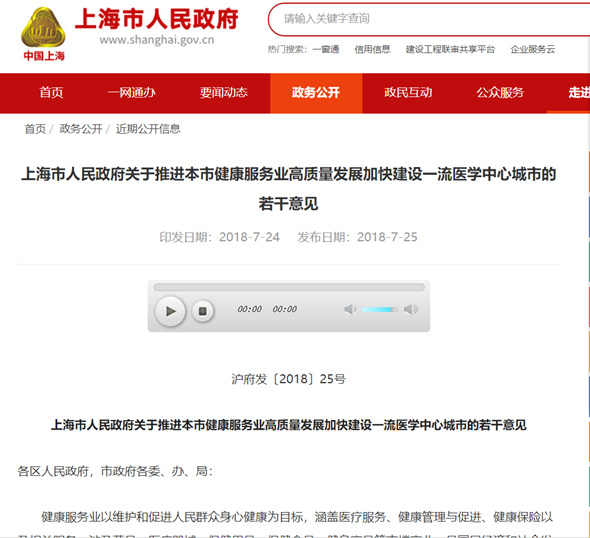The height and width of the screenshot is (538, 590).
Task: Go to 首页 in the breadcrumb
Action: point(35,129)
